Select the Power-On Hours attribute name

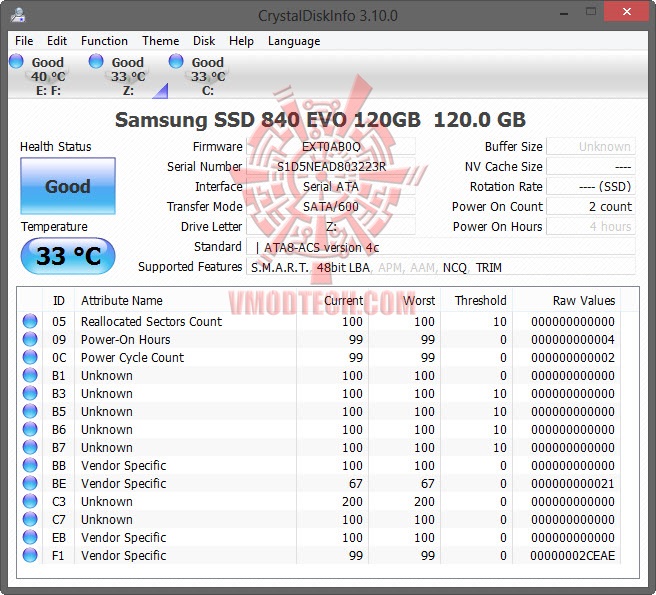point(126,339)
